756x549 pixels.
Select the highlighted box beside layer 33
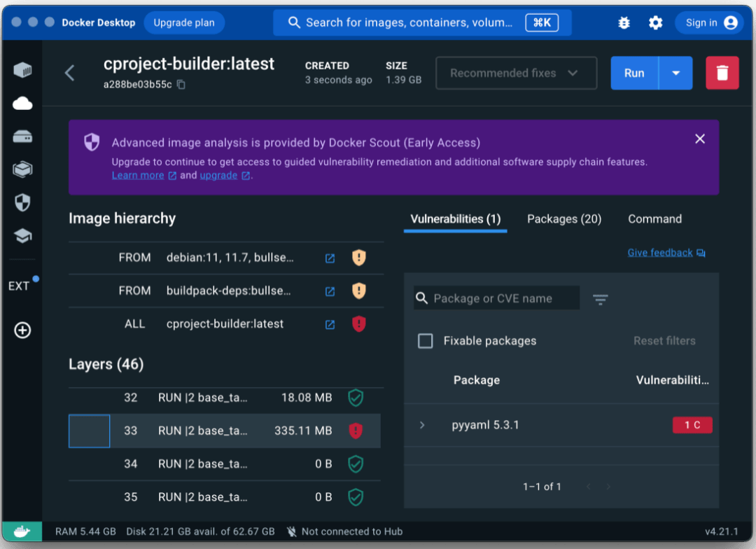89,431
